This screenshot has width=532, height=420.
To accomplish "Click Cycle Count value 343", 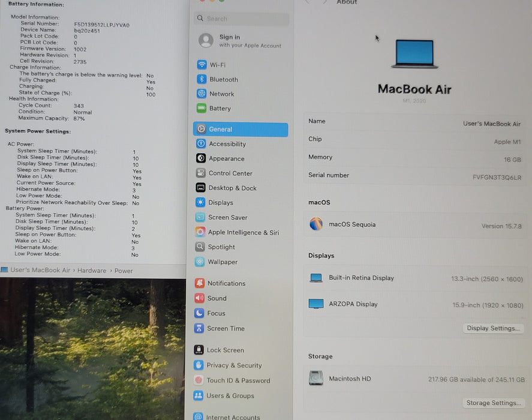I will click(x=79, y=106).
